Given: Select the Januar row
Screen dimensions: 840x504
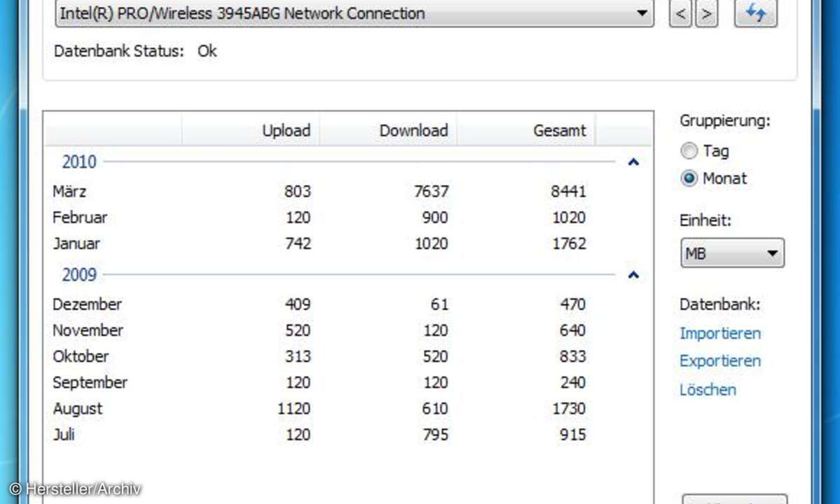Looking at the screenshot, I should 348,244.
